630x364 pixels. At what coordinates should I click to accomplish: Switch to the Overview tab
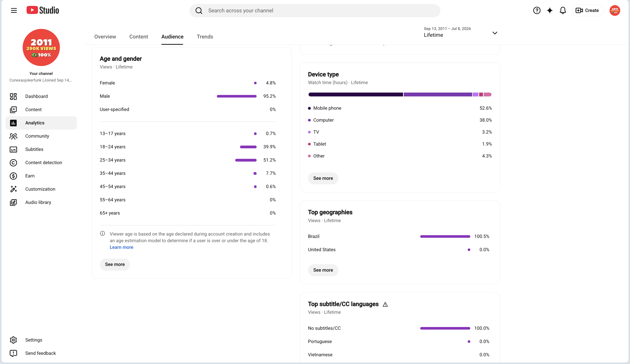click(x=105, y=37)
